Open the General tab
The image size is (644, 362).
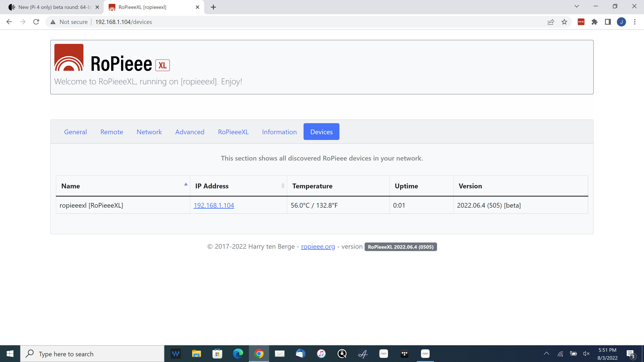coord(75,132)
